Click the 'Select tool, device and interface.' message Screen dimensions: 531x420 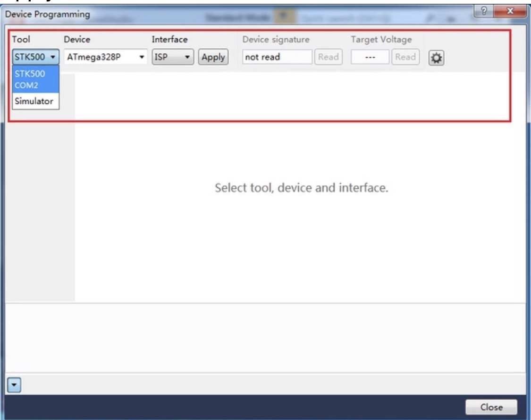tap(302, 188)
